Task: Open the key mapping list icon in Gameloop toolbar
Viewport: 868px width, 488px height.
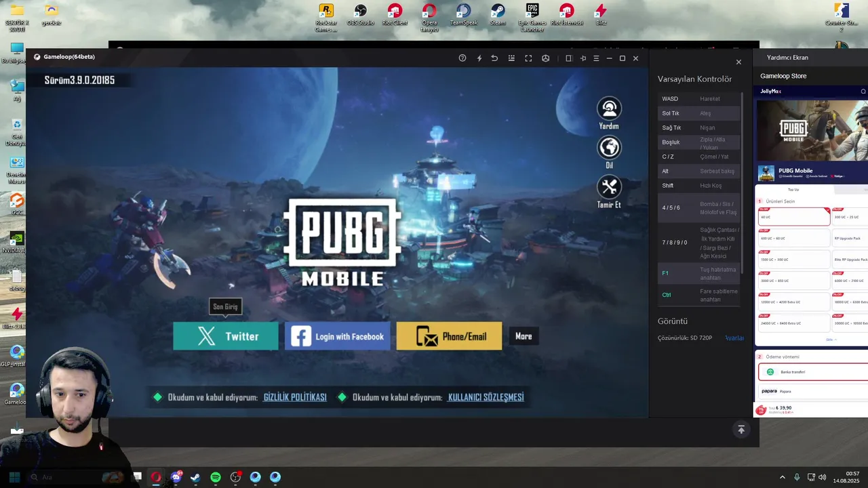Action: click(511, 58)
